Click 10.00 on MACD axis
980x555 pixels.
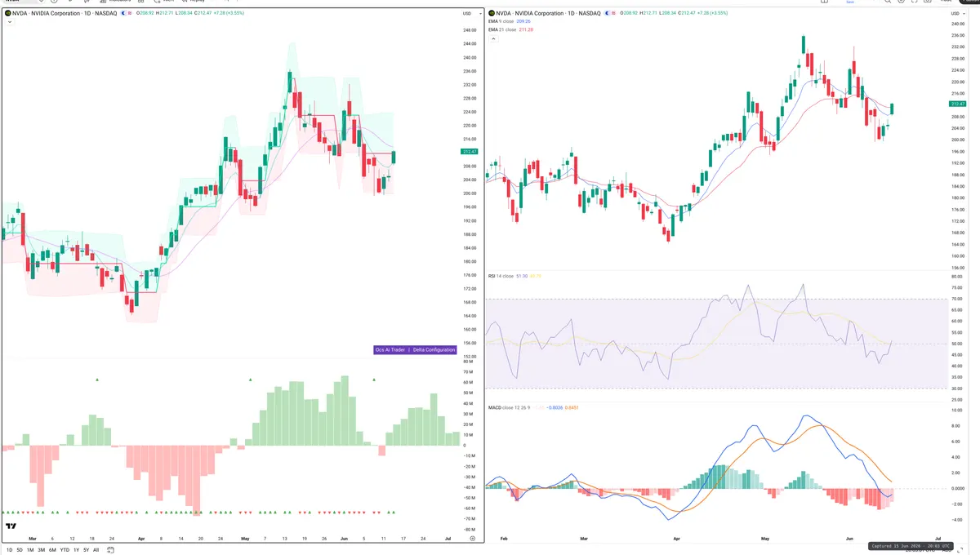tap(957, 411)
